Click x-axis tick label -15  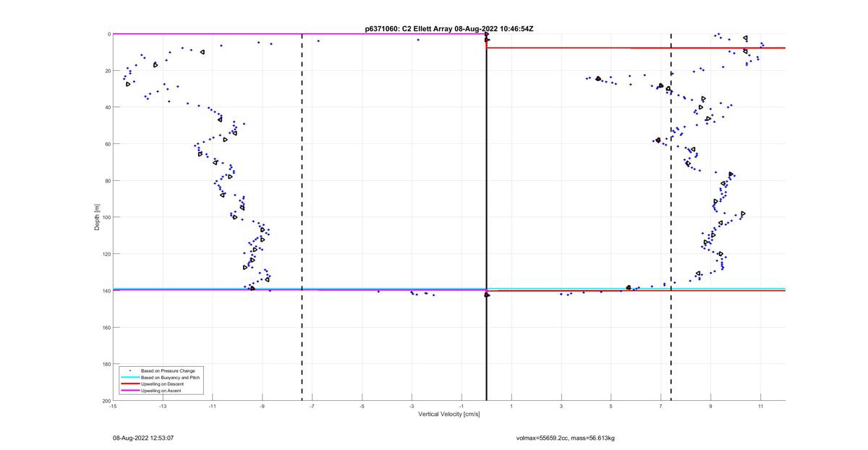point(113,407)
